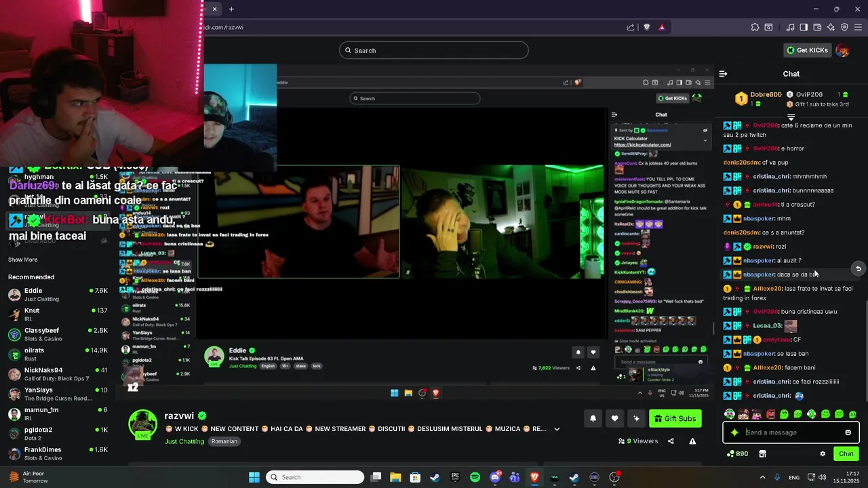Click the green Gift Subs button
This screenshot has width=868, height=488.
(675, 418)
